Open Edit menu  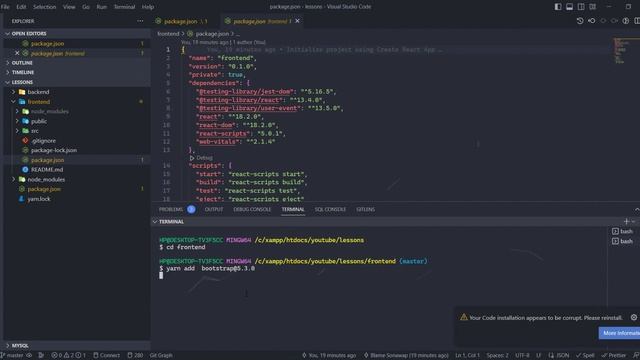[x=21, y=7]
